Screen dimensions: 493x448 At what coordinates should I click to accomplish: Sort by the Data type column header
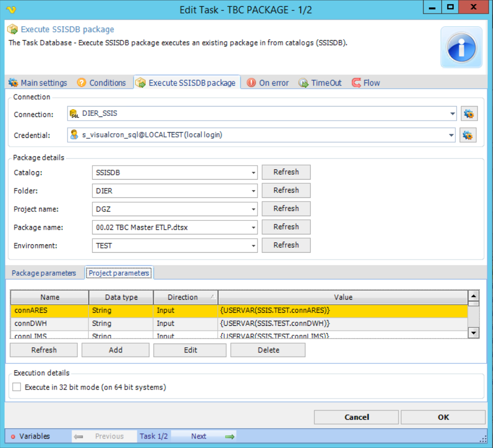tap(121, 297)
